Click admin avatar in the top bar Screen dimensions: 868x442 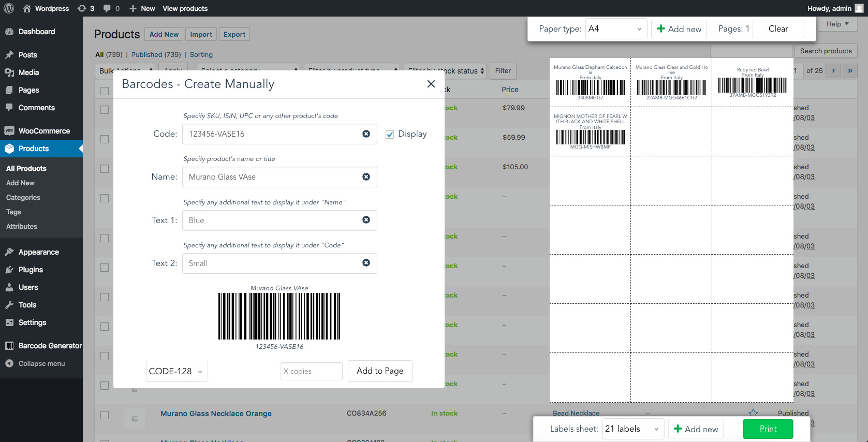click(859, 8)
